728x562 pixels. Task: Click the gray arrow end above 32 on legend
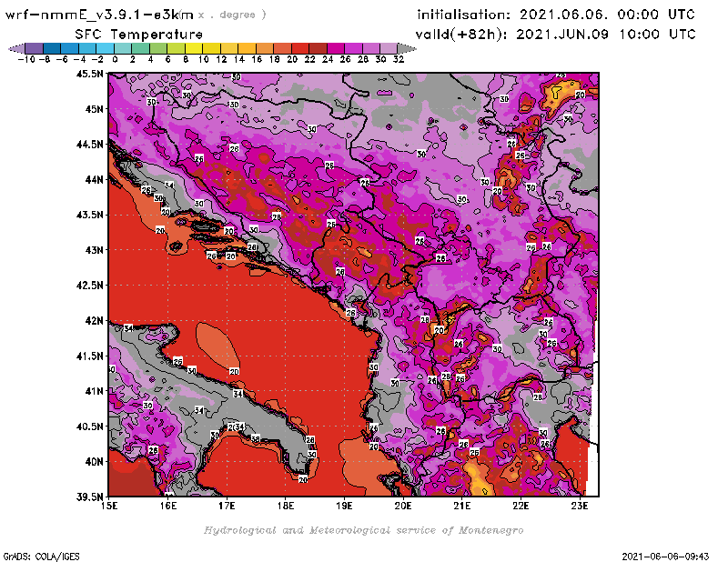[407, 48]
